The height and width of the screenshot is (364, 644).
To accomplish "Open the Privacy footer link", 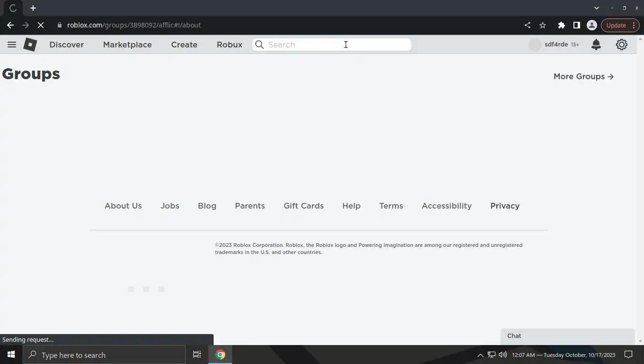I will coord(505,206).
